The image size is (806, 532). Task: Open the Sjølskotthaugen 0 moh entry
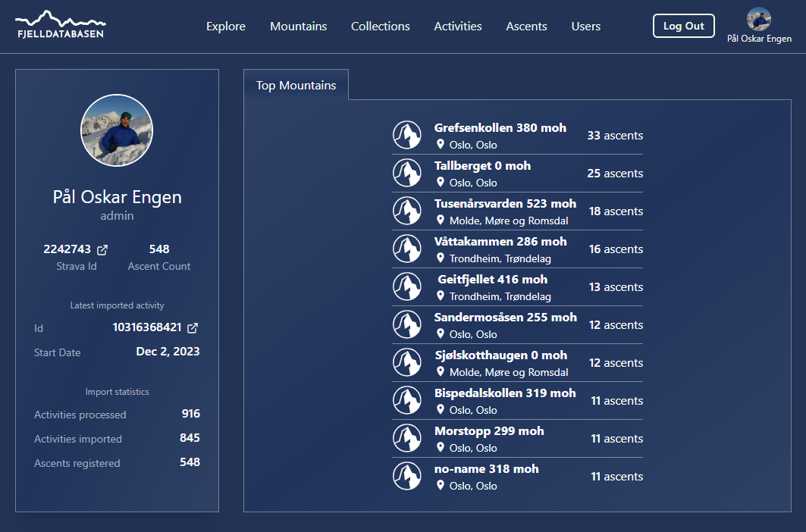[500, 355]
